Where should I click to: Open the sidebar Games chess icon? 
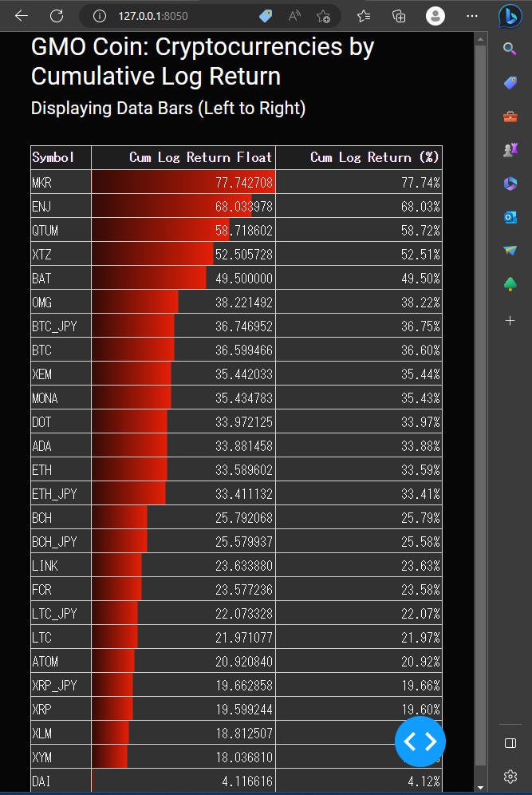click(x=510, y=150)
